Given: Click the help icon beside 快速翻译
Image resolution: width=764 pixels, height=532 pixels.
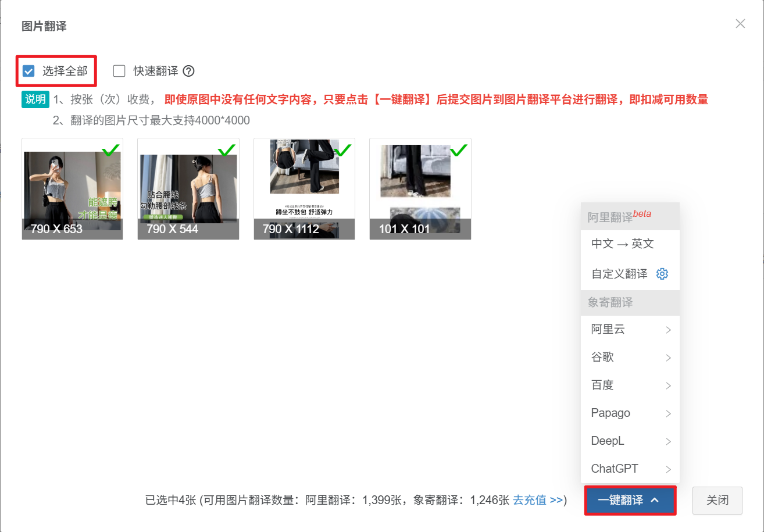Looking at the screenshot, I should pyautogui.click(x=188, y=71).
